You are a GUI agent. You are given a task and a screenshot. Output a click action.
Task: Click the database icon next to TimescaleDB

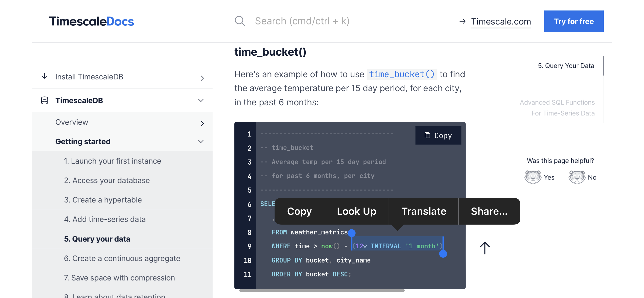[45, 100]
